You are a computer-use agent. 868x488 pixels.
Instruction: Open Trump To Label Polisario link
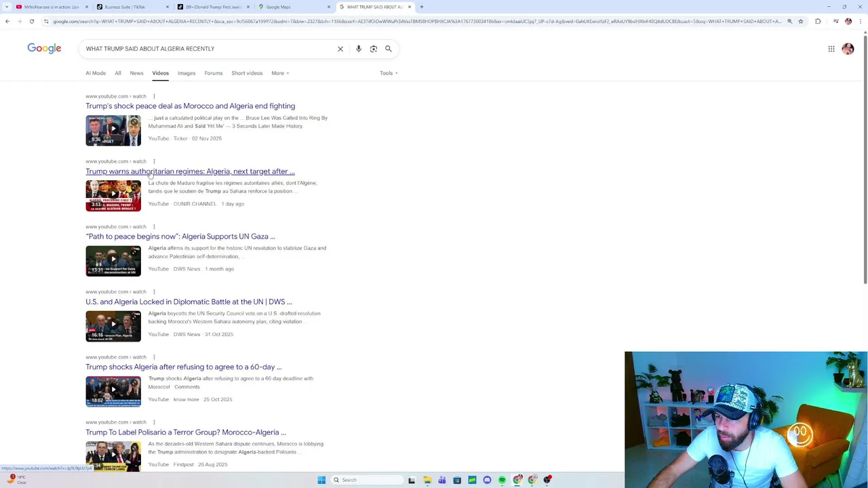[x=186, y=432]
